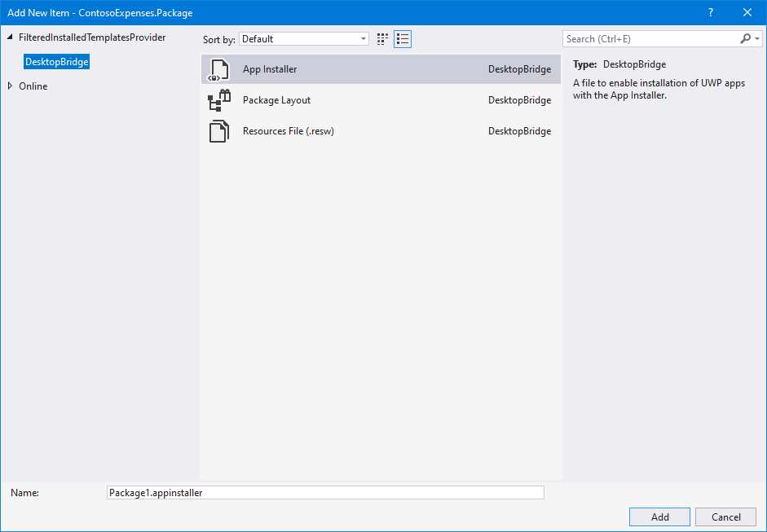Open the search box dropdown arrow
The image size is (767, 532).
(x=757, y=38)
